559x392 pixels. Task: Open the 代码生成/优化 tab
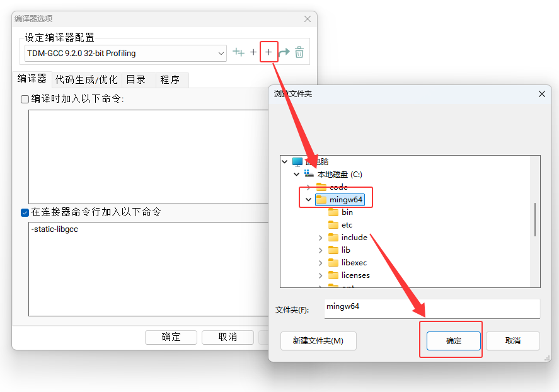point(86,80)
